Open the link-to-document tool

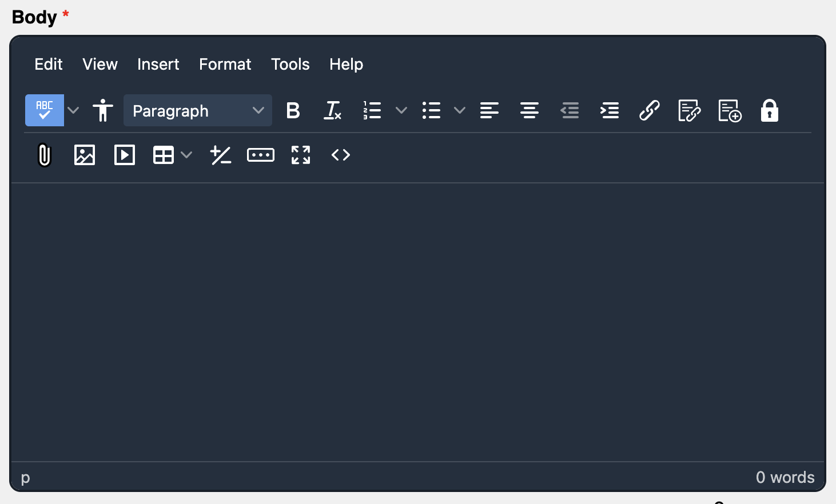[x=690, y=110]
